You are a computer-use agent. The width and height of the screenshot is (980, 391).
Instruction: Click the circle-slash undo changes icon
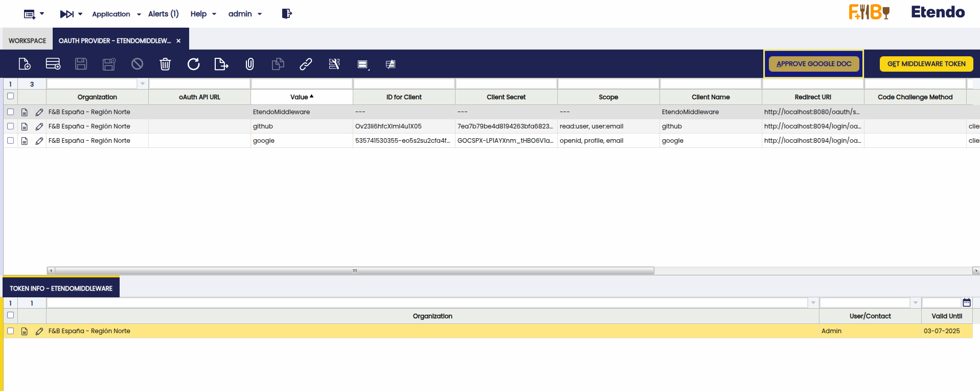tap(137, 64)
